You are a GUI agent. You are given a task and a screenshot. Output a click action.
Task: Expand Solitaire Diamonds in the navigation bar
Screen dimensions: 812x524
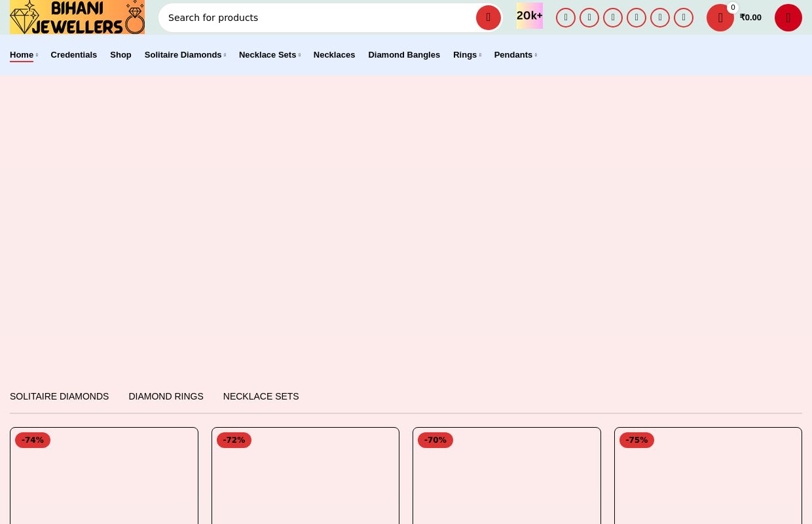pyautogui.click(x=185, y=55)
